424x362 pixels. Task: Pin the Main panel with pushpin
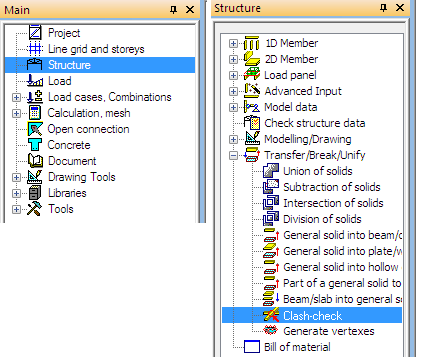pos(173,10)
